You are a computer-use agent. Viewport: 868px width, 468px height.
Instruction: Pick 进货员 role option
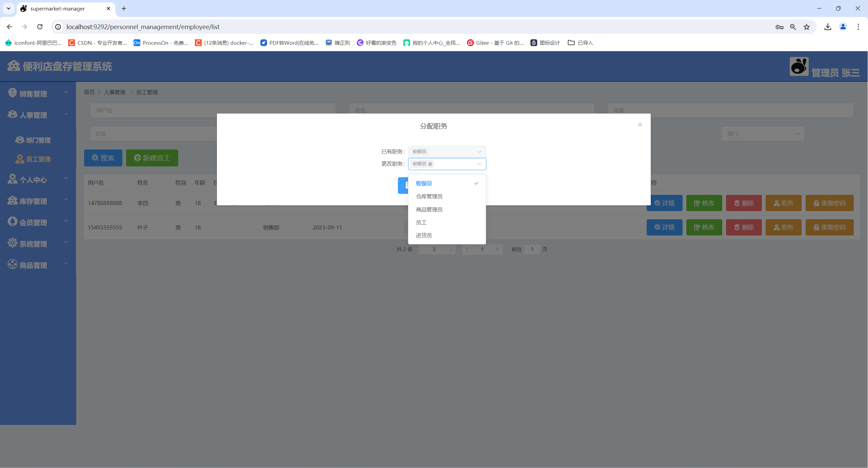coord(447,235)
